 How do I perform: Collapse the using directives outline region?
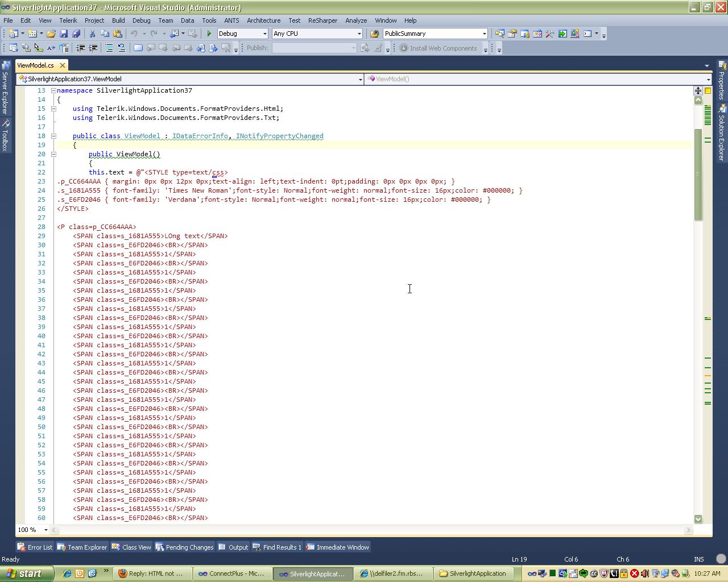53,109
